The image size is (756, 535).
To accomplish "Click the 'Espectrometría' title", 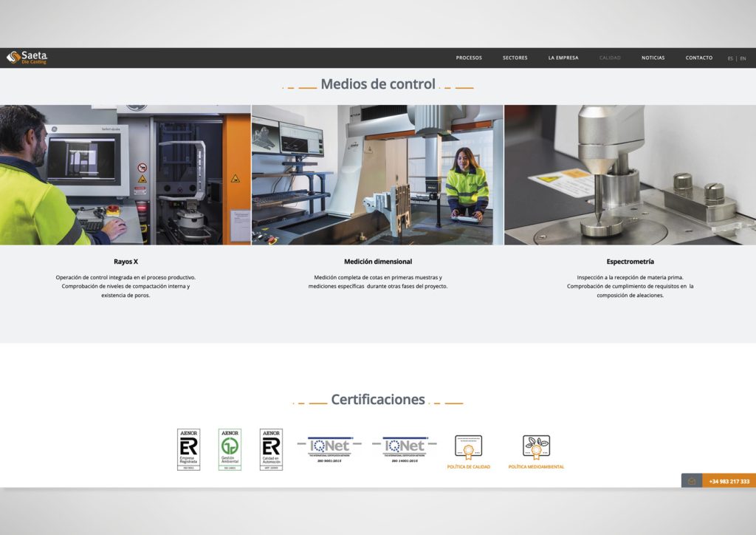I will click(x=630, y=262).
